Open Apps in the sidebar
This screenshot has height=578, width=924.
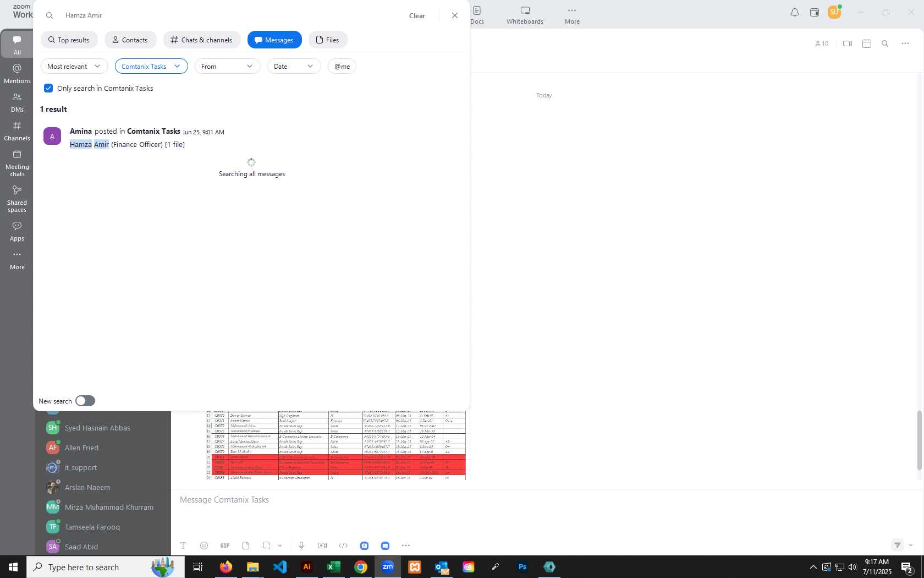[x=17, y=231]
